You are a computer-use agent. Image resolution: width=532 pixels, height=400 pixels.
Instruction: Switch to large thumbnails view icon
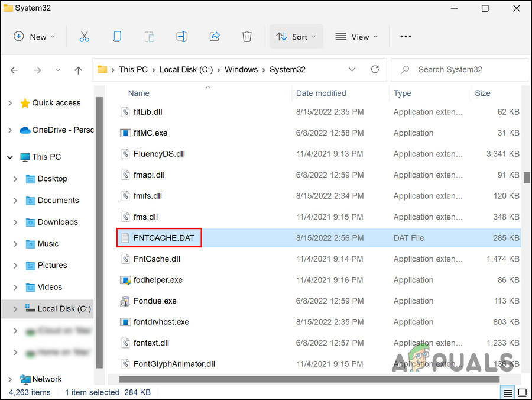coord(523,393)
